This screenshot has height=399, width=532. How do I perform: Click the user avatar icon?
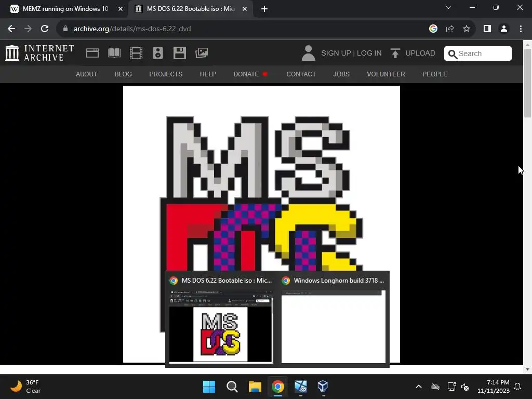308,54
